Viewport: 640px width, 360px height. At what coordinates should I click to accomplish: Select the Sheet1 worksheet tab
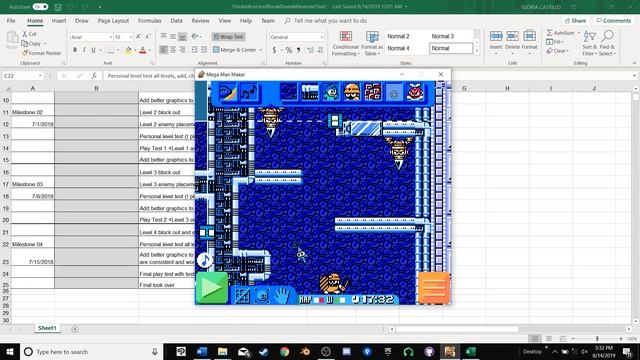point(47,328)
